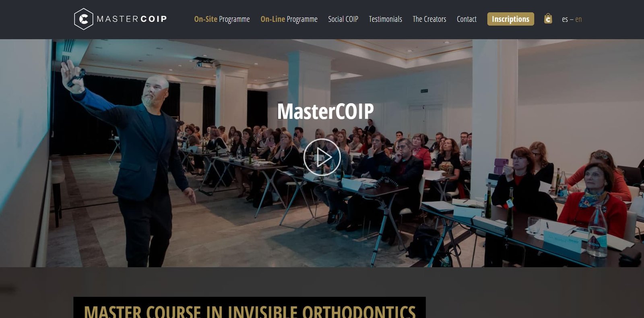The width and height of the screenshot is (644, 318).
Task: Click the MASTERCOIP wordmark in header
Action: (132, 19)
